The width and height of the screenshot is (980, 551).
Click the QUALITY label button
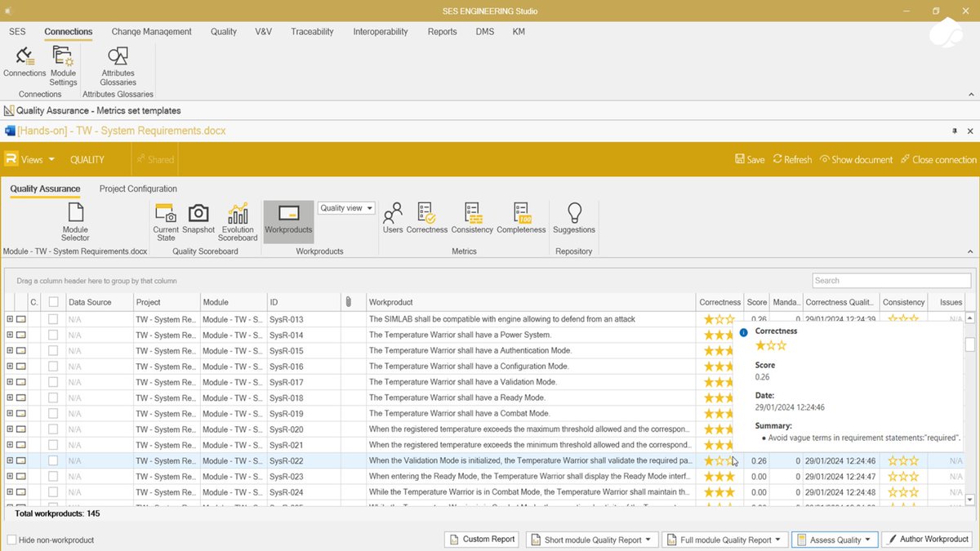click(x=87, y=159)
